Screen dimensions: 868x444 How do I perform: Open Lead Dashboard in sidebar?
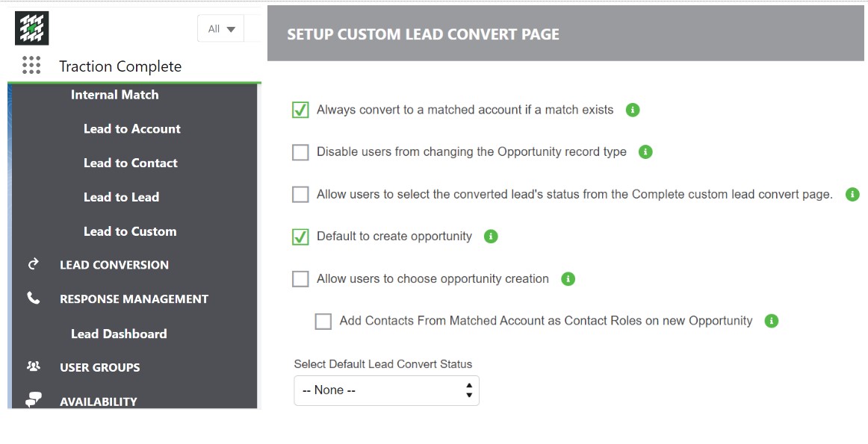pos(119,334)
